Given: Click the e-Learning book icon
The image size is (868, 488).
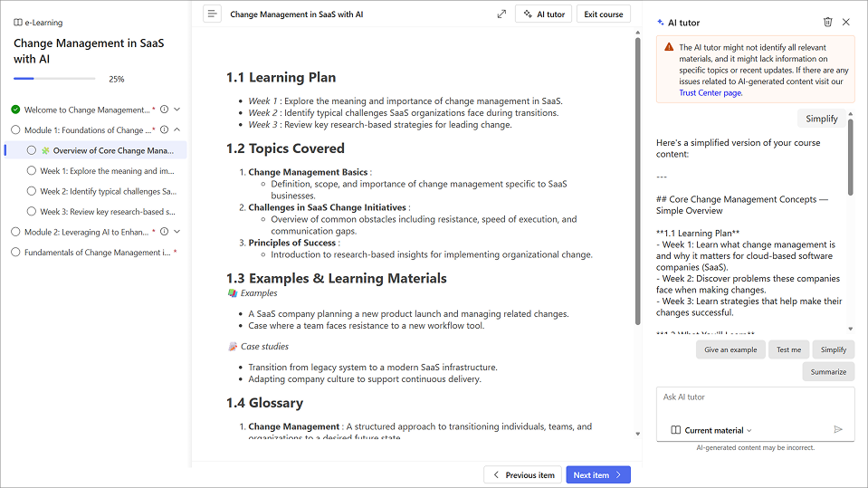Looking at the screenshot, I should (x=18, y=23).
